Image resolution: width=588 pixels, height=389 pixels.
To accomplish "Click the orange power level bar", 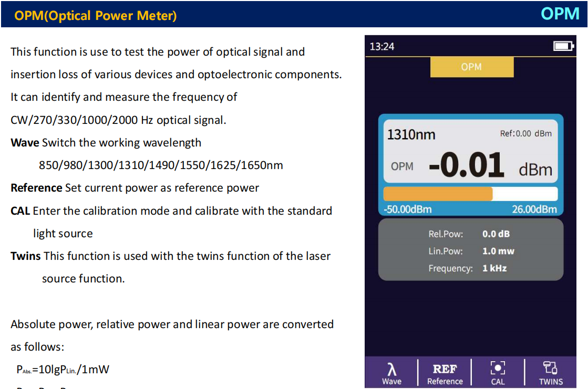I will [x=438, y=194].
